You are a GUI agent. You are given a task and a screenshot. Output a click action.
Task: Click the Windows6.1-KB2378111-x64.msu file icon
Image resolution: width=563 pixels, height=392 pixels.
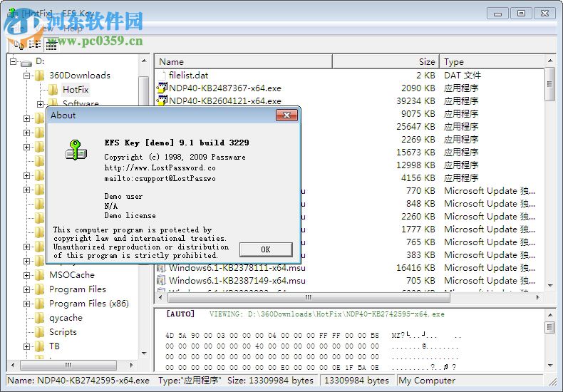(x=161, y=268)
